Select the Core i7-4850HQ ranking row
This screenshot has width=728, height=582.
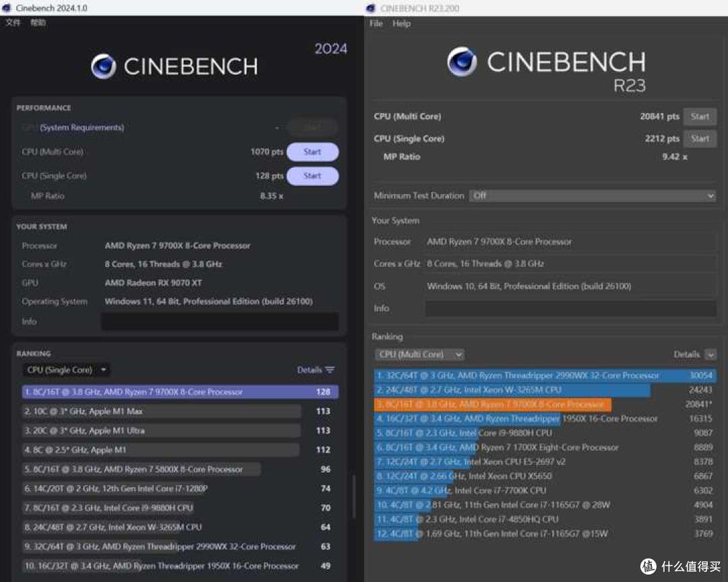(x=545, y=519)
